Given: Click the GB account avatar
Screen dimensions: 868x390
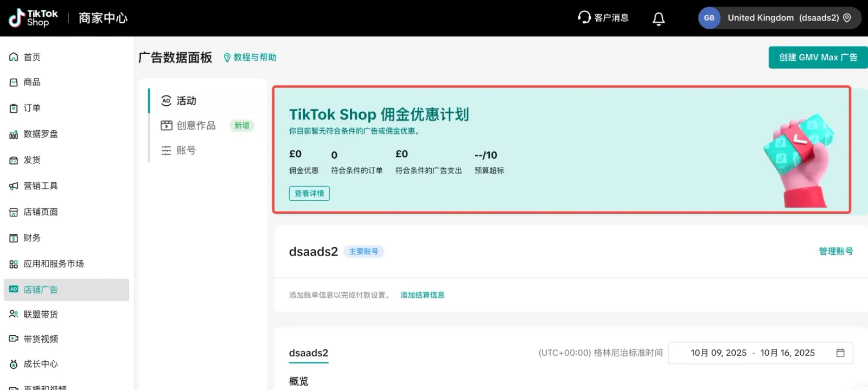Looking at the screenshot, I should click(709, 18).
